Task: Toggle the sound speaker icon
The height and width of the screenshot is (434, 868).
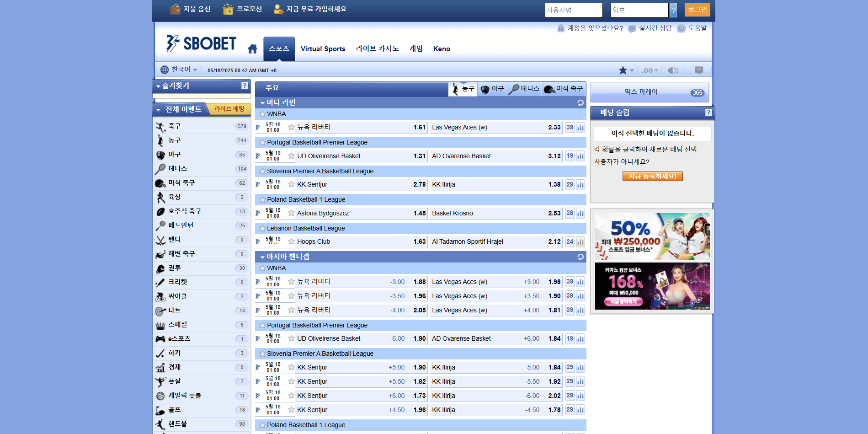Action: (673, 70)
